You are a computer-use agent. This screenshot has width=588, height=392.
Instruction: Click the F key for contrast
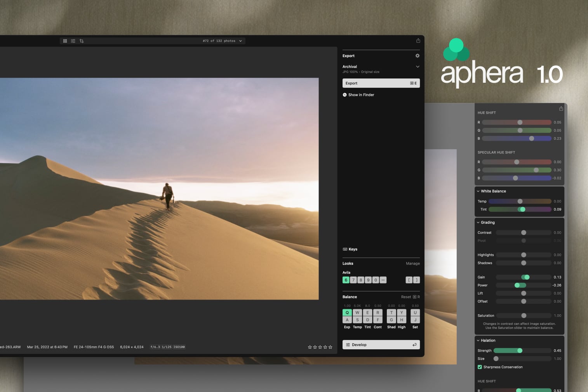click(378, 320)
